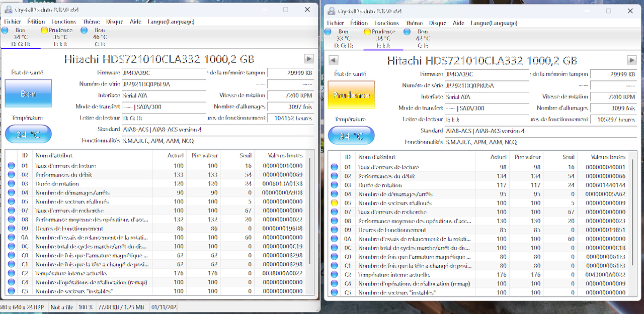Click next disk arrow in right window
The width and height of the screenshot is (644, 314).
tap(632, 60)
